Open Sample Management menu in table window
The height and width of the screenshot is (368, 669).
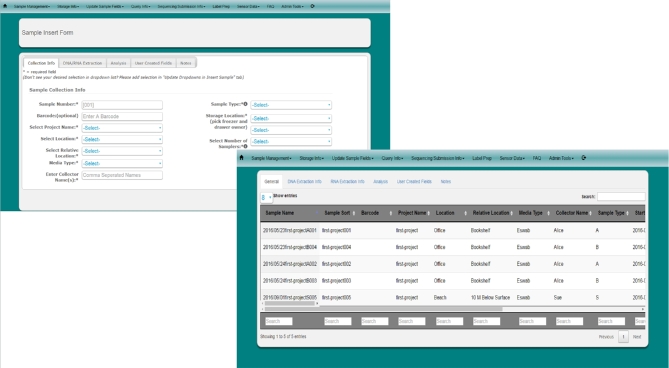point(271,158)
